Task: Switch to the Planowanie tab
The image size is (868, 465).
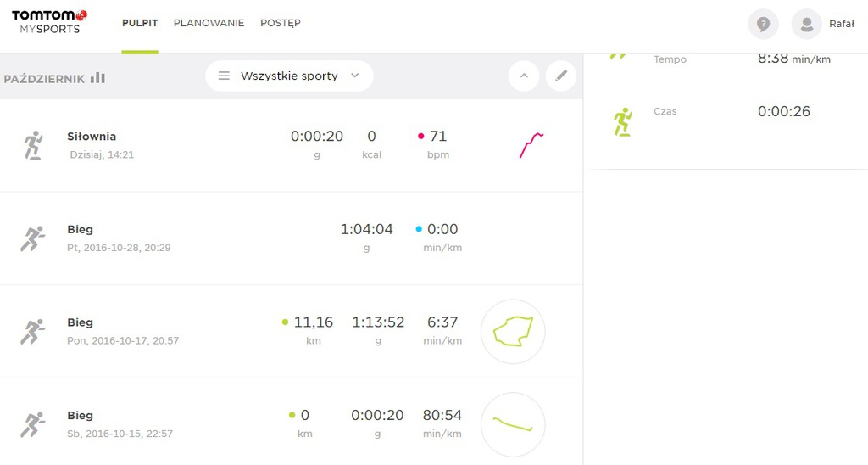Action: [x=209, y=23]
